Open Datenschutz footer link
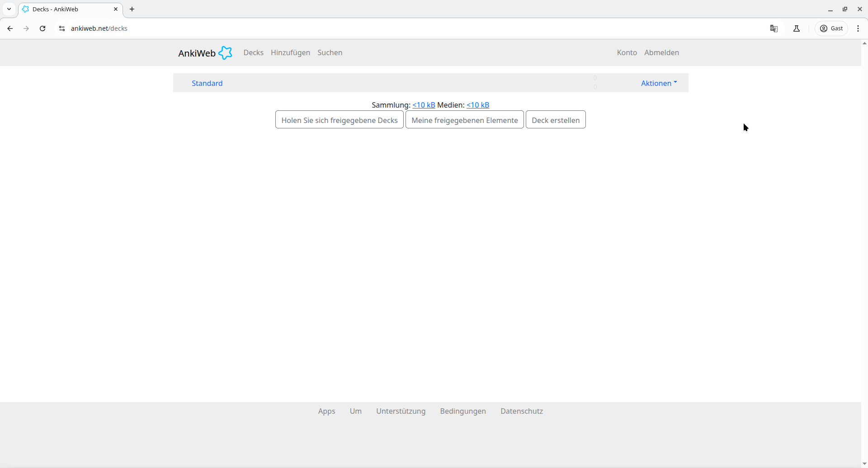Screen dimensions: 868x468 pyautogui.click(x=522, y=411)
